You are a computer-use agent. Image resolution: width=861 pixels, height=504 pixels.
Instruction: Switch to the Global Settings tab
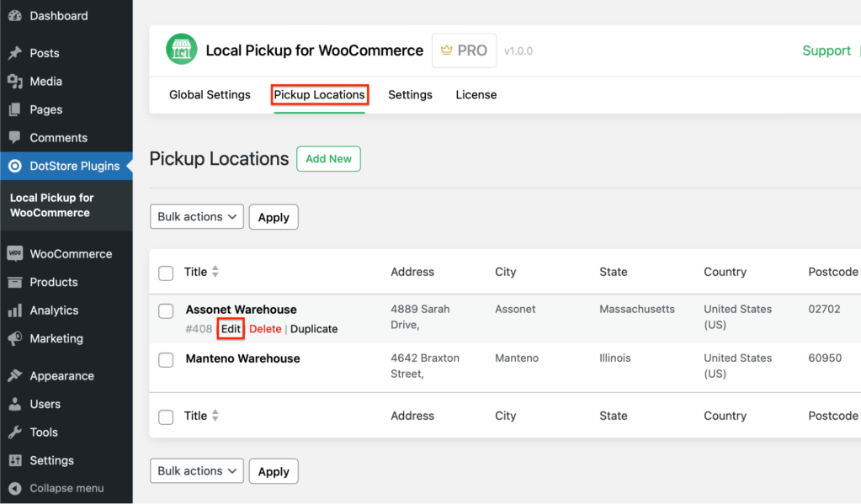click(210, 94)
